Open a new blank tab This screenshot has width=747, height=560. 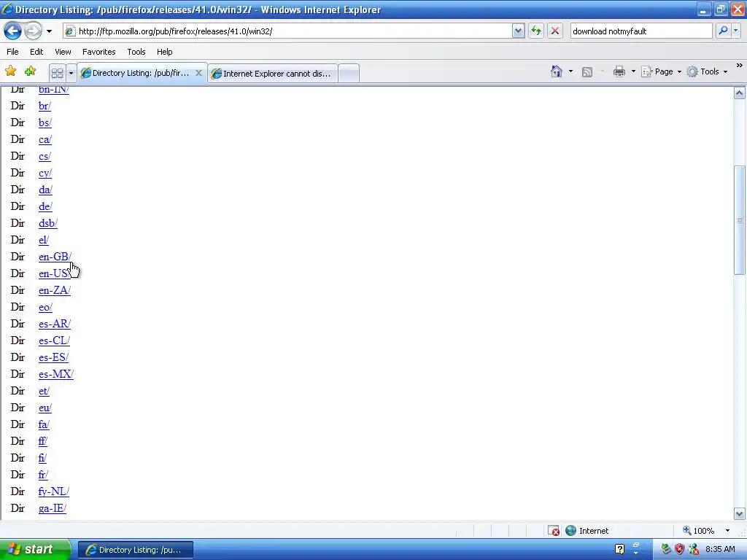point(349,74)
